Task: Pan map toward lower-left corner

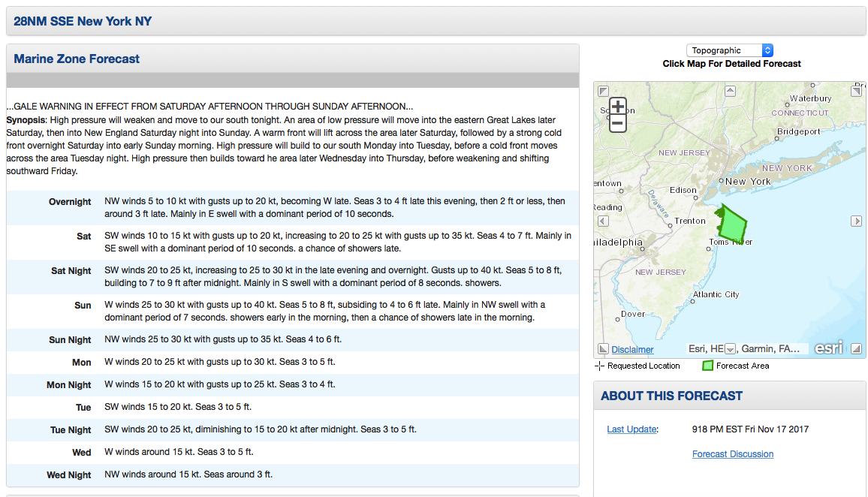Action: [x=603, y=349]
